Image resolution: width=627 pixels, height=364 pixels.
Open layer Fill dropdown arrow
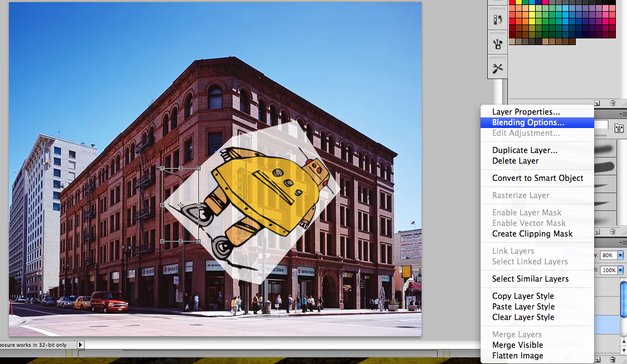[620, 270]
